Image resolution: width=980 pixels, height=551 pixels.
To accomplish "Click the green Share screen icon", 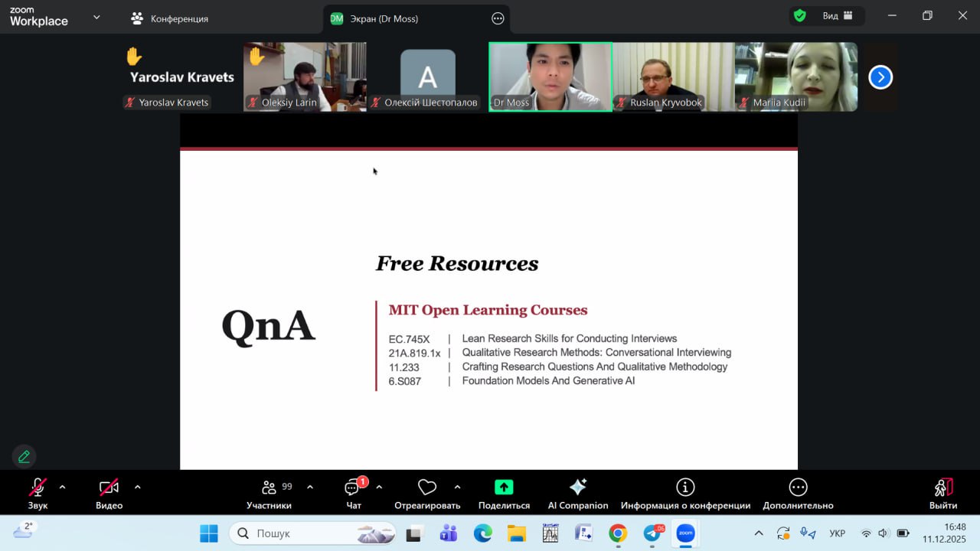I will (x=504, y=487).
